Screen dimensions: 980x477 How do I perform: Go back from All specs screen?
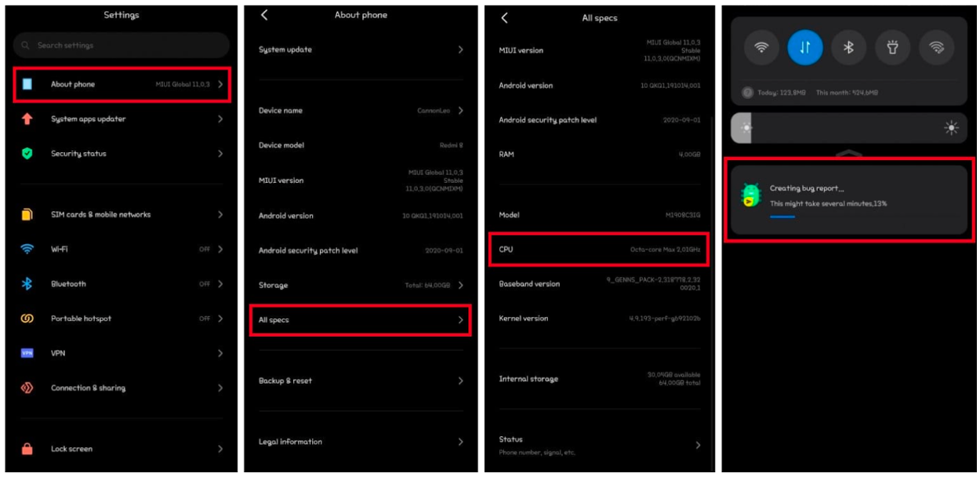tap(504, 18)
